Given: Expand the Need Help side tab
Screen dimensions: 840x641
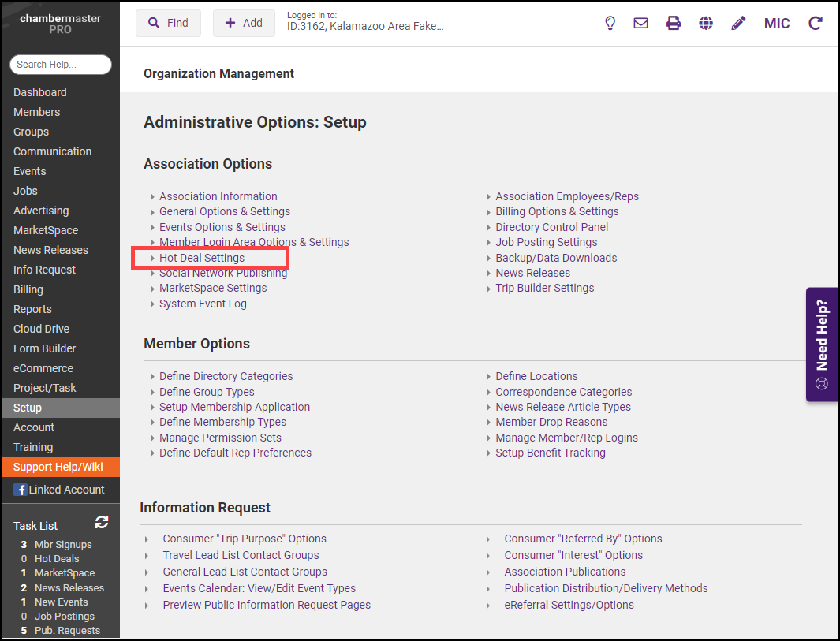Looking at the screenshot, I should tap(822, 345).
